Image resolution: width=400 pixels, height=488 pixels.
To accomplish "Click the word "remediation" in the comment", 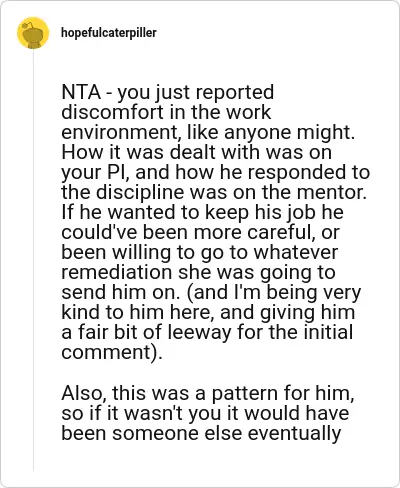I will 117,272.
